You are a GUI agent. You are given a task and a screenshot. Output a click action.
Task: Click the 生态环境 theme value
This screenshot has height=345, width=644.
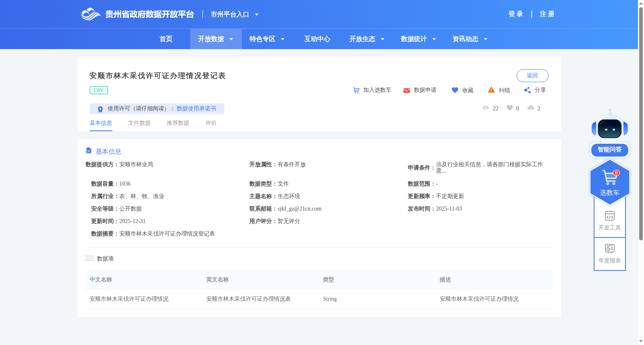pos(289,196)
